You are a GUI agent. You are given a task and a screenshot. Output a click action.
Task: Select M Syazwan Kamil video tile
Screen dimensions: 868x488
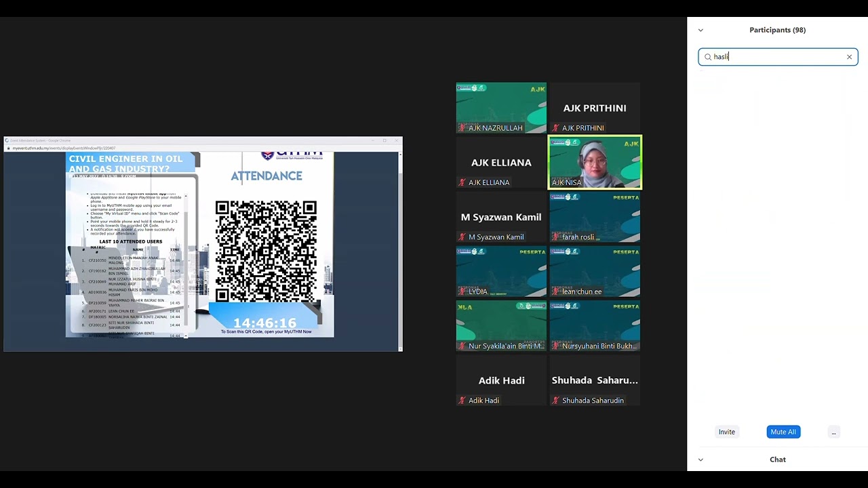tap(501, 217)
